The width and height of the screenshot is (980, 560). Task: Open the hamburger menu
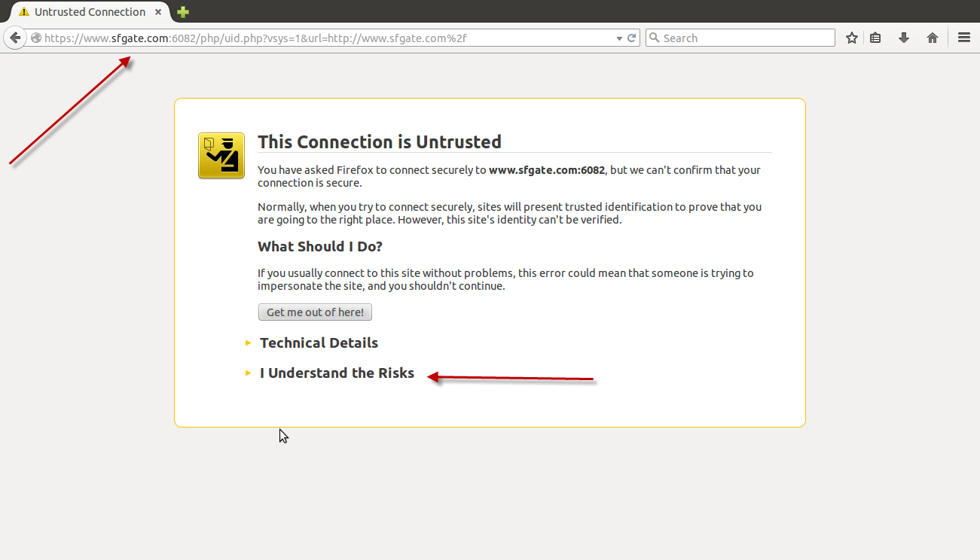(964, 38)
